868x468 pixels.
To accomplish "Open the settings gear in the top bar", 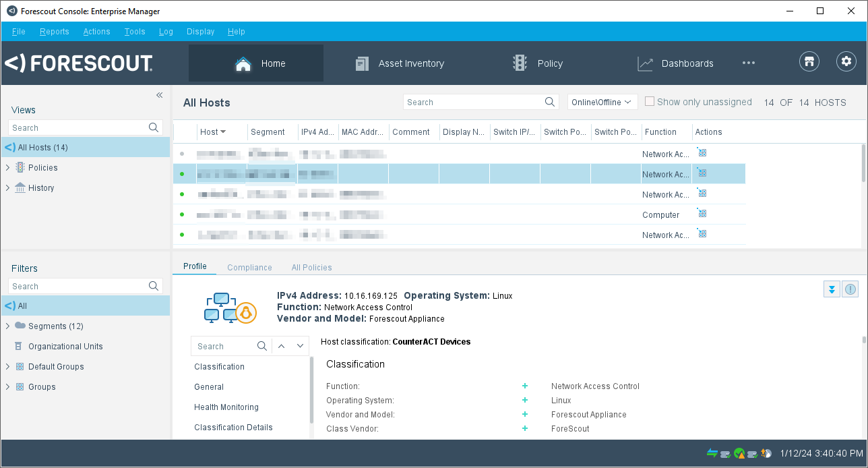I will [846, 61].
